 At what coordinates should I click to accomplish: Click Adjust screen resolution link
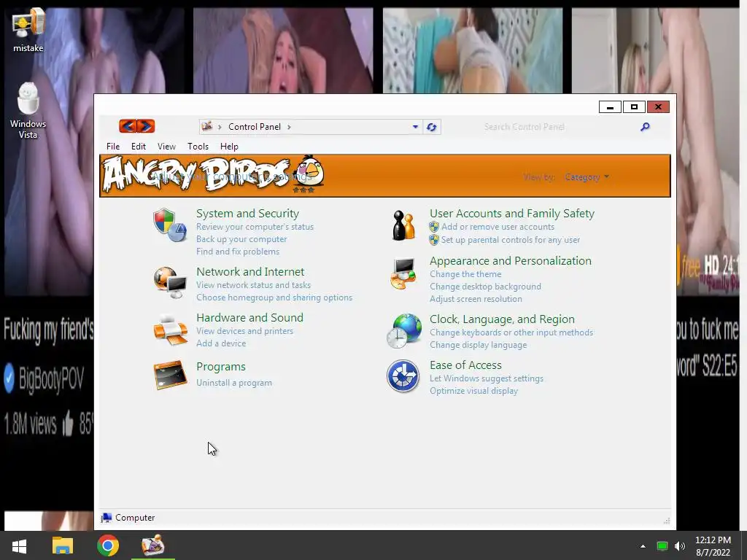tap(476, 299)
